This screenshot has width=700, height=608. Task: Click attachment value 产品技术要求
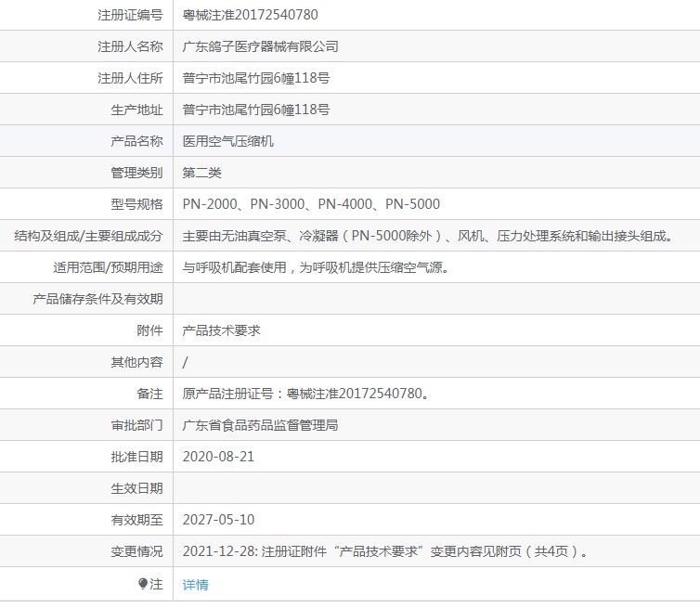pyautogui.click(x=221, y=330)
